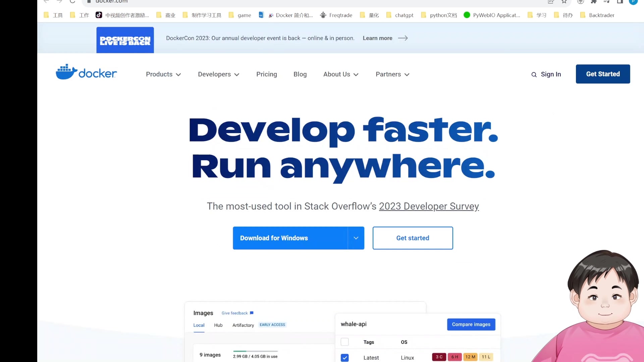The image size is (644, 362).
Task: Click the DockerCon Live Is Back banner image
Action: [x=125, y=40]
